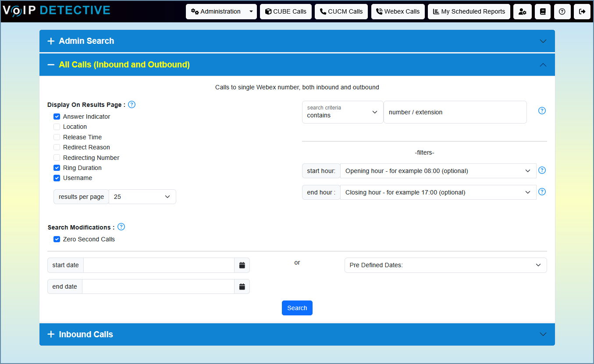Click the Search button
This screenshot has height=364, width=594.
click(x=297, y=308)
